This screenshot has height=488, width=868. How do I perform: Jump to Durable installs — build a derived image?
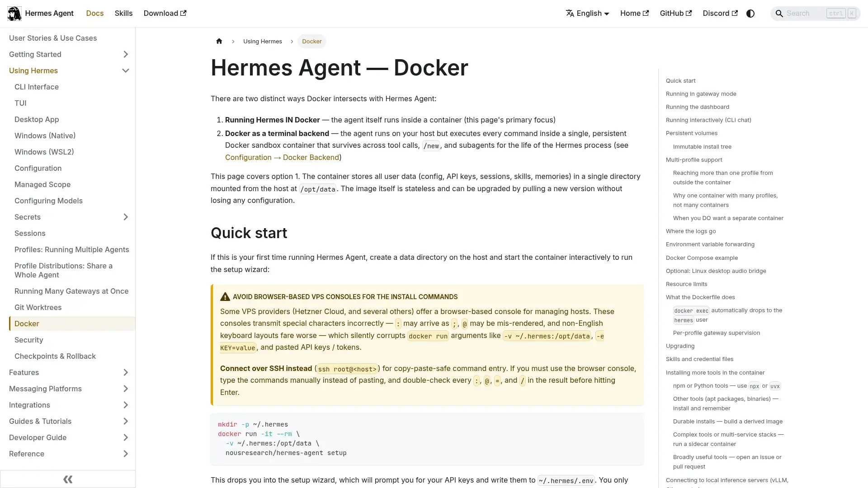tap(728, 421)
